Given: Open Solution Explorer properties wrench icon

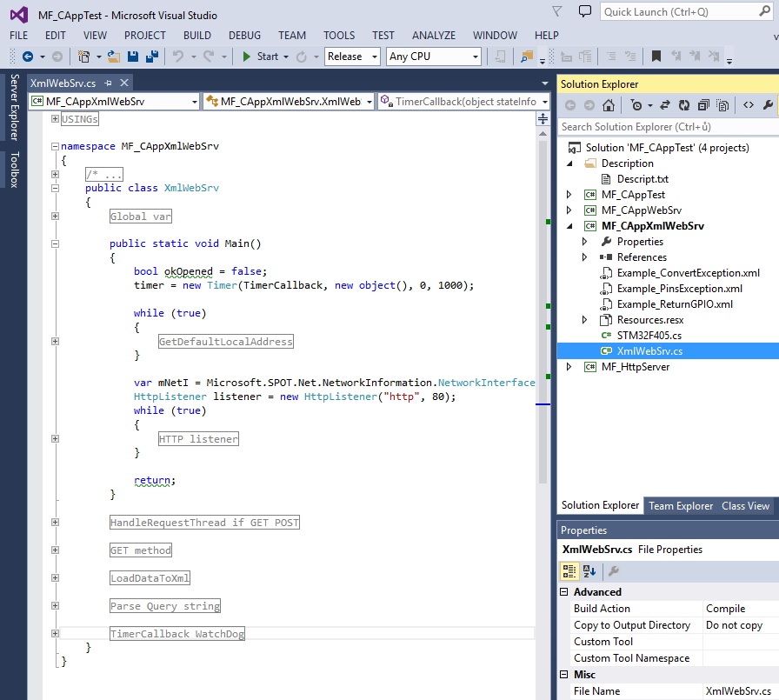Looking at the screenshot, I should click(x=767, y=105).
